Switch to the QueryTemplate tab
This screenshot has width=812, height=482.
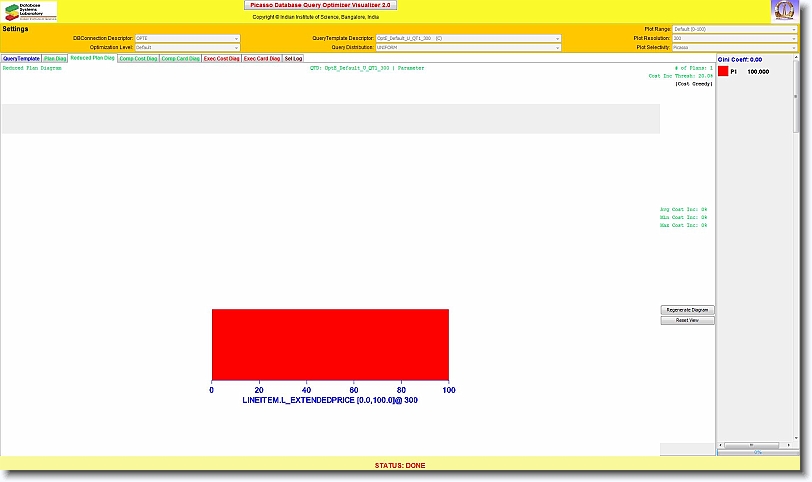tap(21, 59)
